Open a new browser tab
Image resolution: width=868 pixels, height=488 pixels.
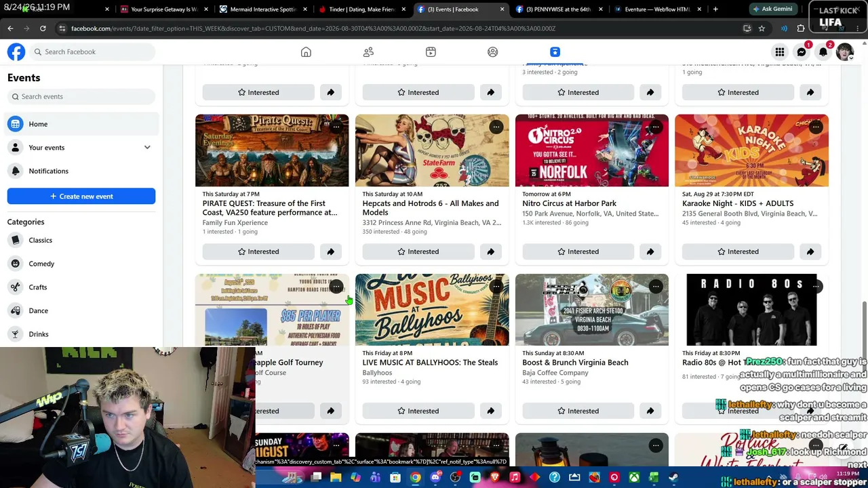715,9
